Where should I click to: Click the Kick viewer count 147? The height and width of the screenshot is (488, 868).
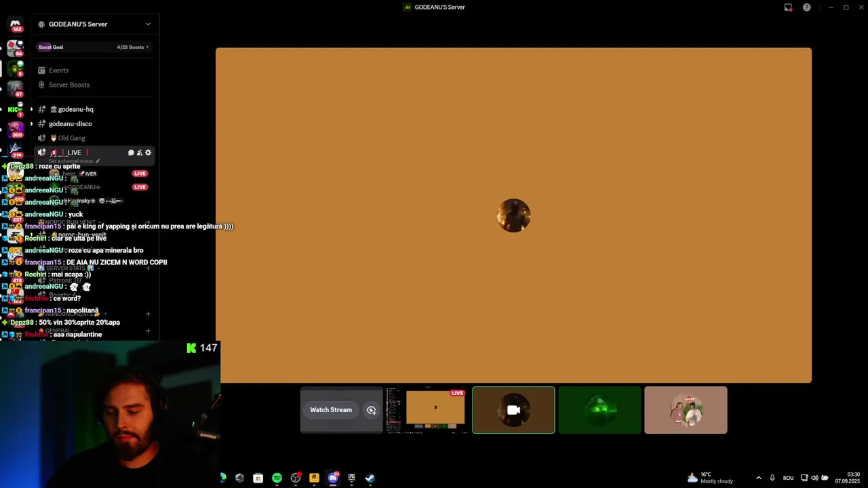tap(208, 348)
